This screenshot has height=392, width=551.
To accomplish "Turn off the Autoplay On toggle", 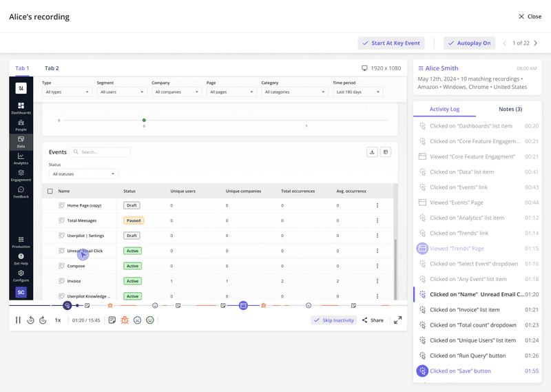I will [x=469, y=43].
